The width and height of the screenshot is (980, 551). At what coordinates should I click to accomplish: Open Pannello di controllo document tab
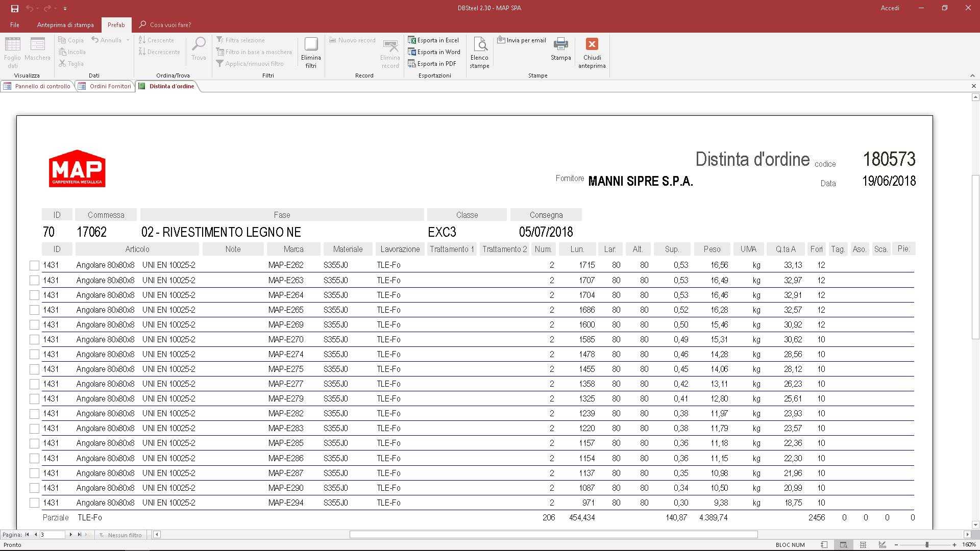click(37, 86)
